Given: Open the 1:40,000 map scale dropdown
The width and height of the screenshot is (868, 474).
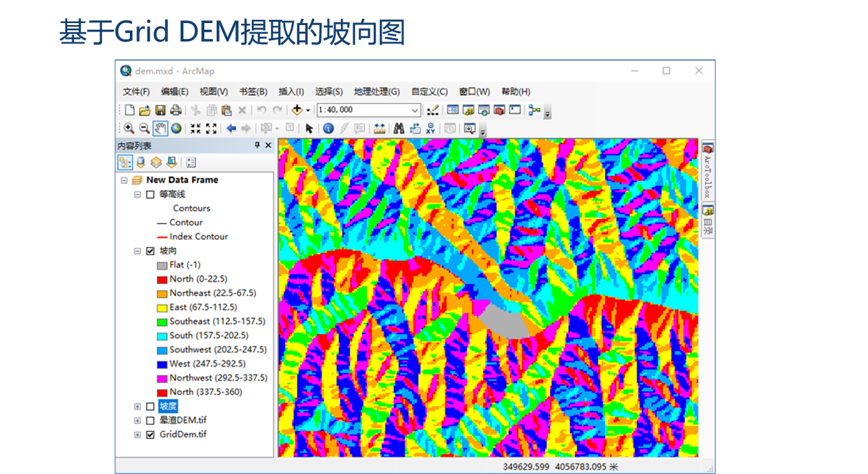Looking at the screenshot, I should tap(415, 110).
